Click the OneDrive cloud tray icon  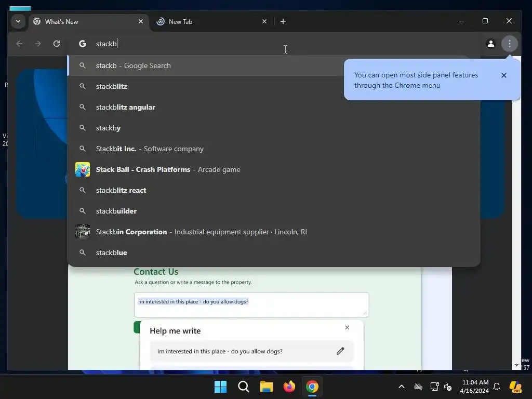418,387
